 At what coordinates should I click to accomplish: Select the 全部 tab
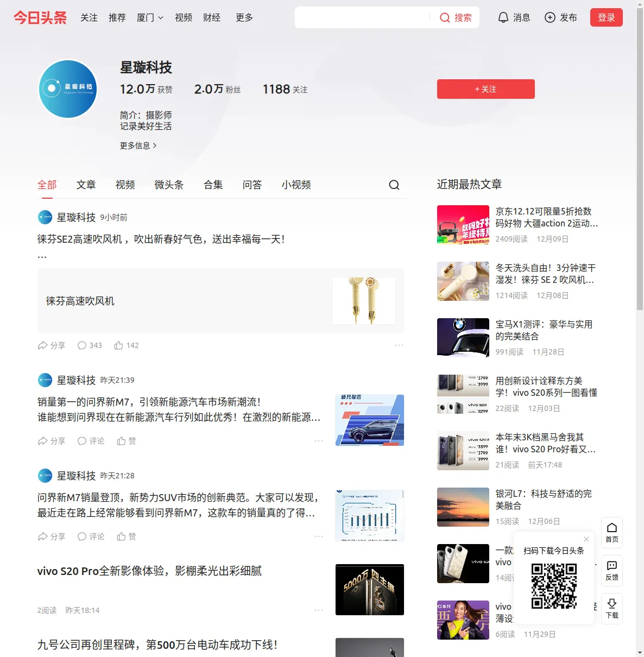pos(47,185)
